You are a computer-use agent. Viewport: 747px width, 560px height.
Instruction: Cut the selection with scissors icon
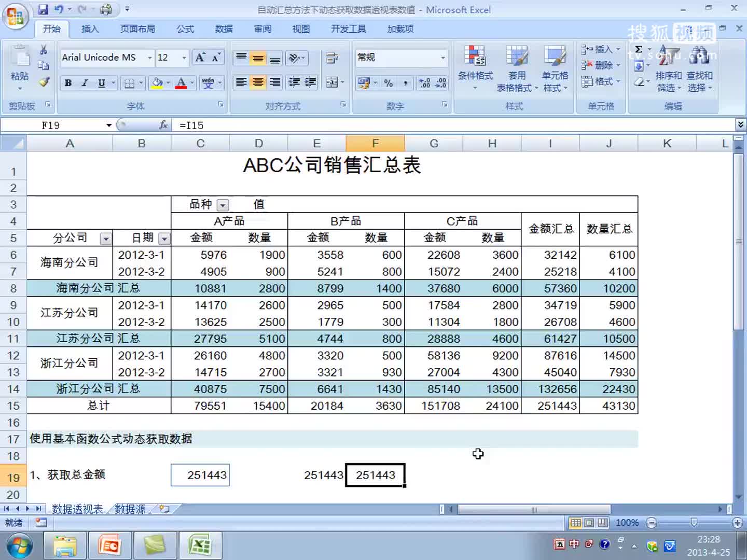click(44, 50)
